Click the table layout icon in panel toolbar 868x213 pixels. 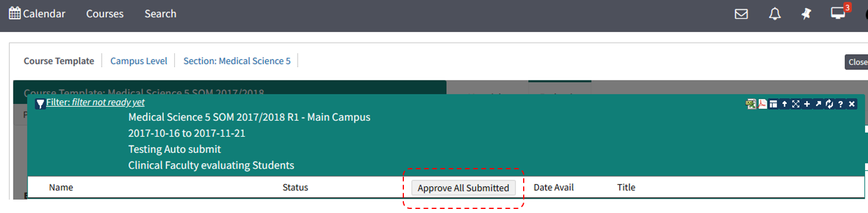[x=773, y=104]
